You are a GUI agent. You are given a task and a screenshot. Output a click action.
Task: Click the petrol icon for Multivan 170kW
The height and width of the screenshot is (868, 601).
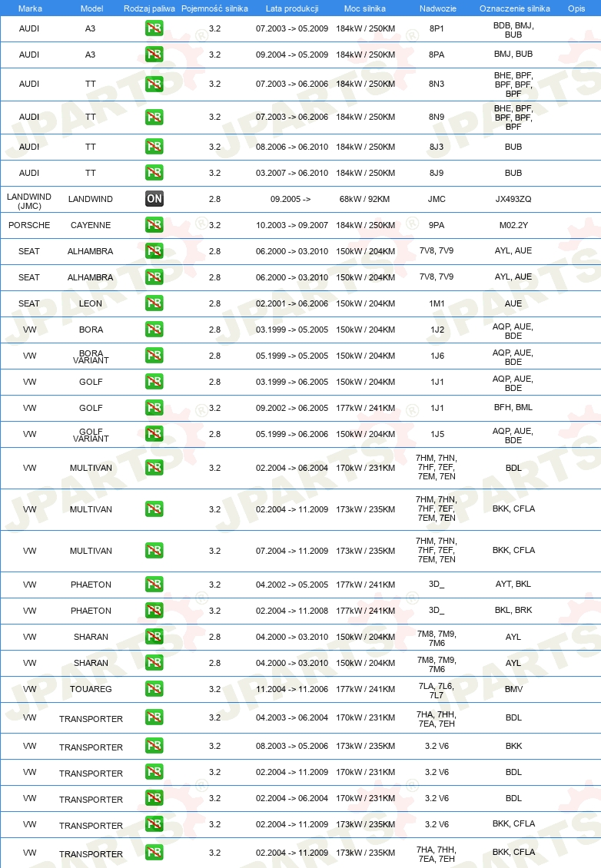point(154,467)
